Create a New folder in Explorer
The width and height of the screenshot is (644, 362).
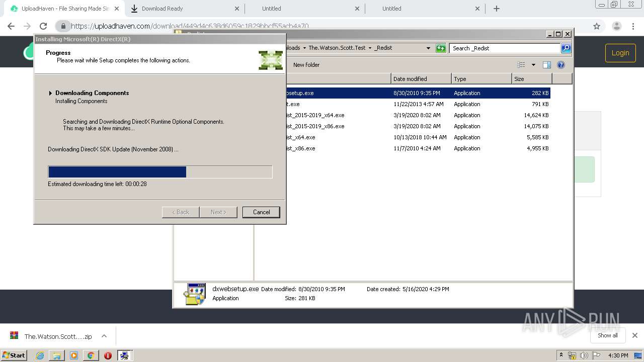click(306, 65)
